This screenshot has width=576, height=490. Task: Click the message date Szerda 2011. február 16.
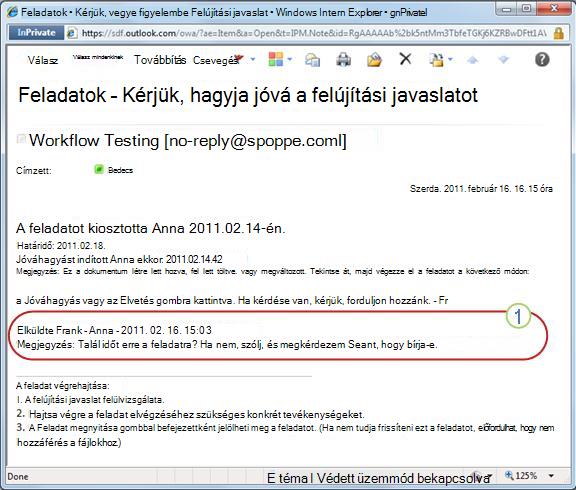[x=481, y=189]
